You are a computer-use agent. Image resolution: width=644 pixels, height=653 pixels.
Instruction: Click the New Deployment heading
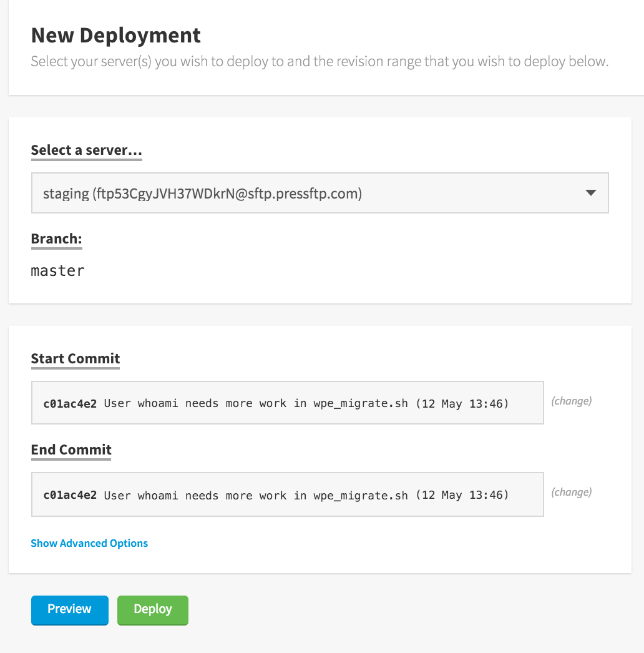click(115, 35)
